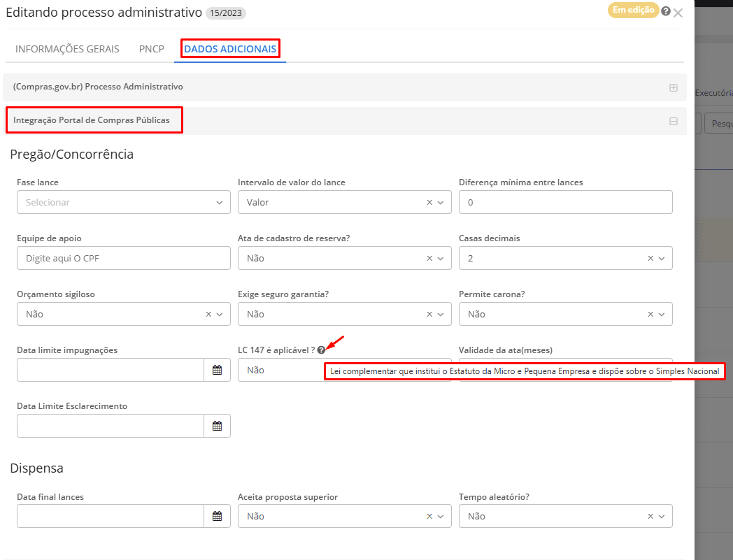Image resolution: width=733 pixels, height=560 pixels.
Task: Open calendar picker for Data limite impugnações
Action: (x=217, y=370)
